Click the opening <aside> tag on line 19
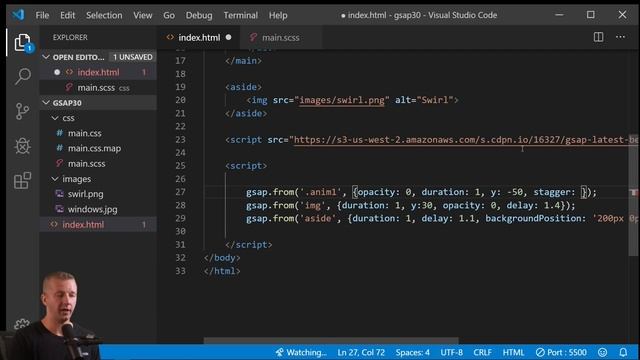640x360 pixels. click(x=243, y=87)
